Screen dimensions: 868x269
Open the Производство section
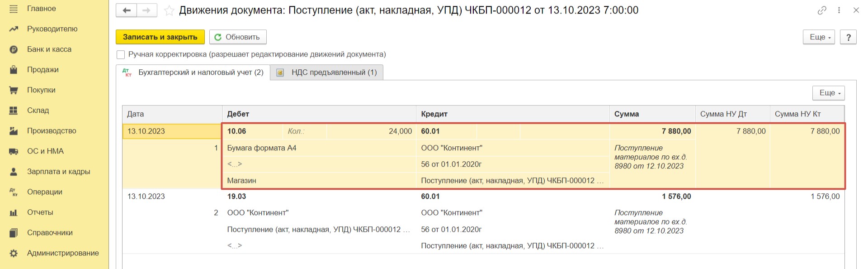52,130
